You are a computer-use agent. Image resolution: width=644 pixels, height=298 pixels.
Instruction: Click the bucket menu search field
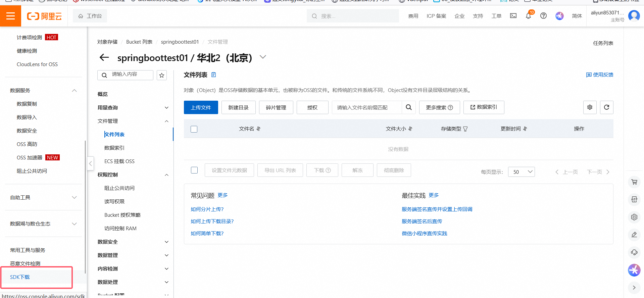125,75
